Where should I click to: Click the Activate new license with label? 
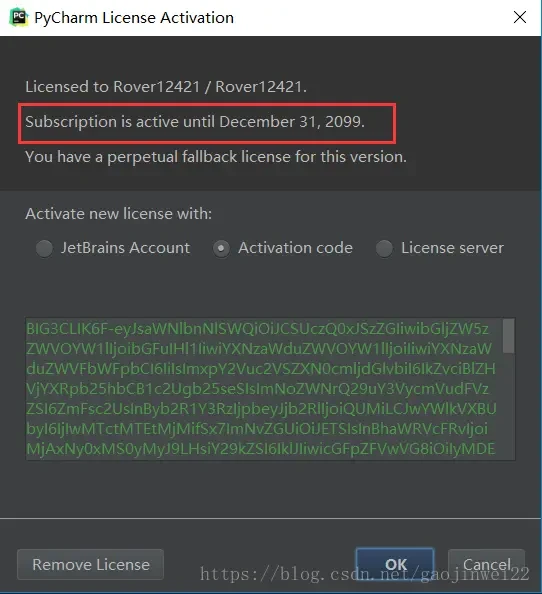tap(119, 214)
